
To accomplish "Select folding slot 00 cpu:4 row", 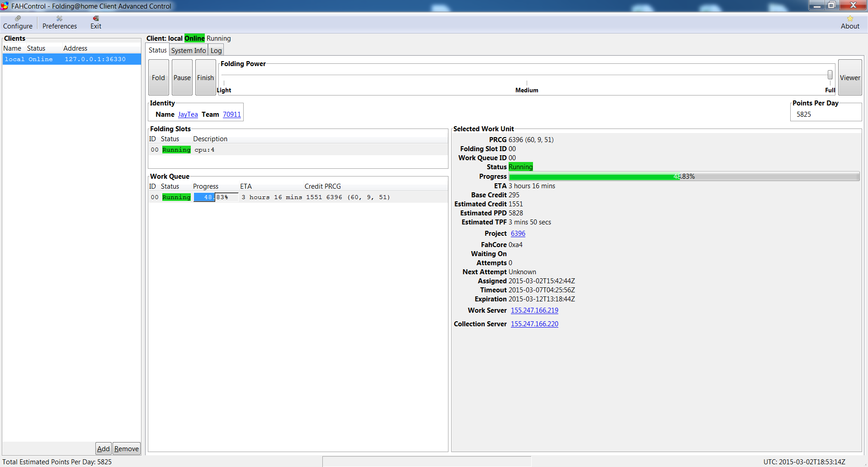I will [298, 150].
